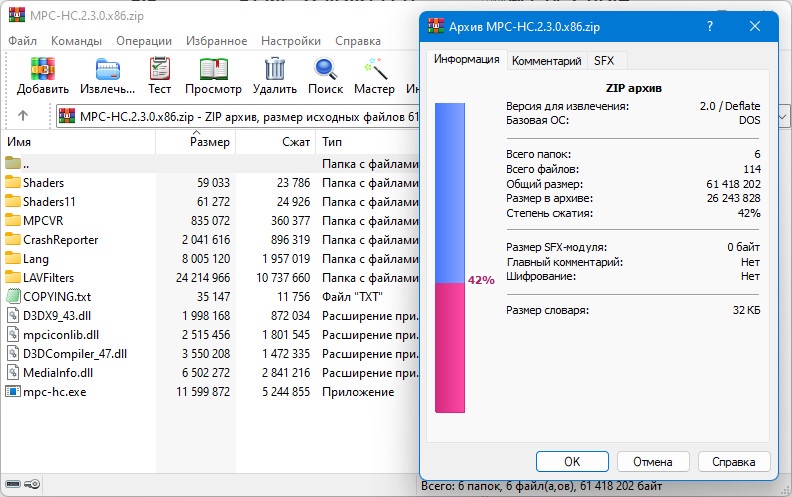Click the Справка button in dialog
Image resolution: width=792 pixels, height=497 pixels.
pyautogui.click(x=733, y=462)
